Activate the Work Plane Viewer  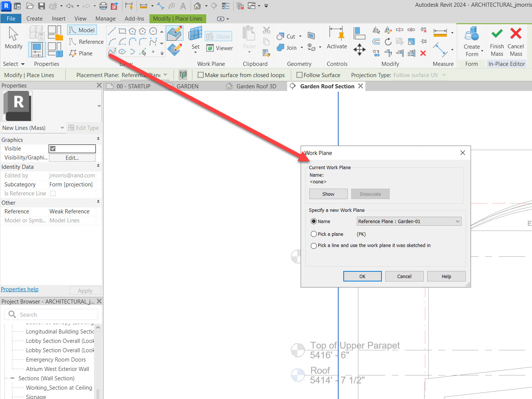point(220,48)
